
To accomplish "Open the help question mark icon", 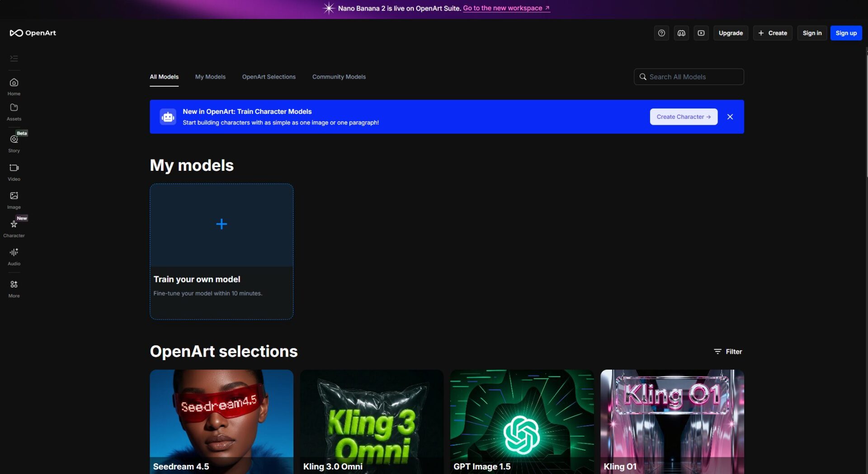I will [x=661, y=33].
